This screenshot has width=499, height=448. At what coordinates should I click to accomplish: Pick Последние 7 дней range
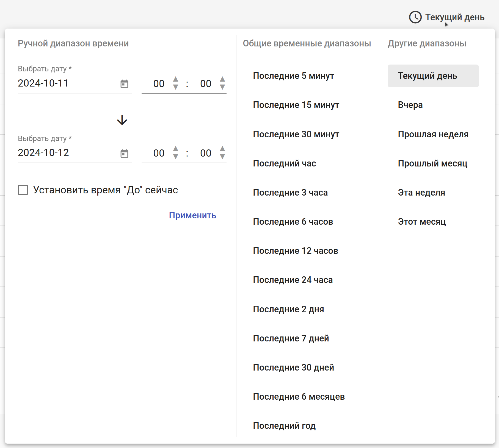pyautogui.click(x=291, y=338)
